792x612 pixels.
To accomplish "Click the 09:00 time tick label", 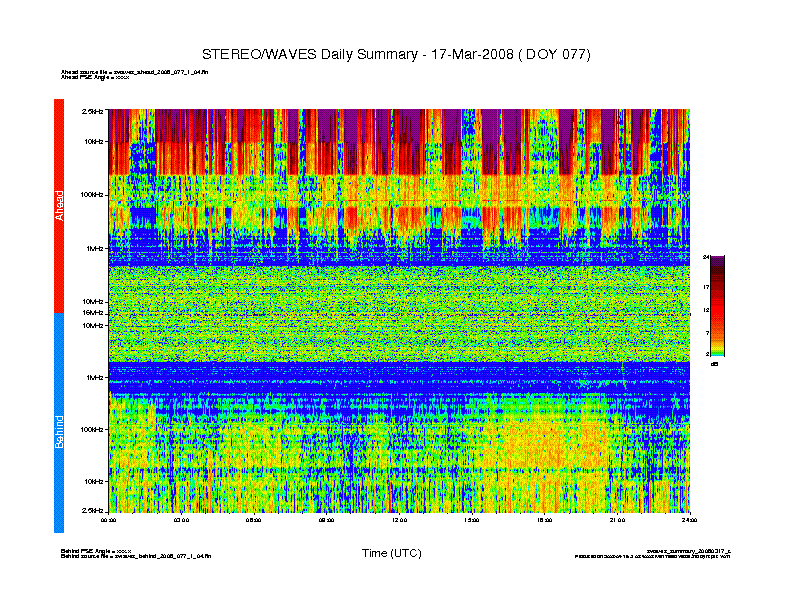I will (x=326, y=520).
